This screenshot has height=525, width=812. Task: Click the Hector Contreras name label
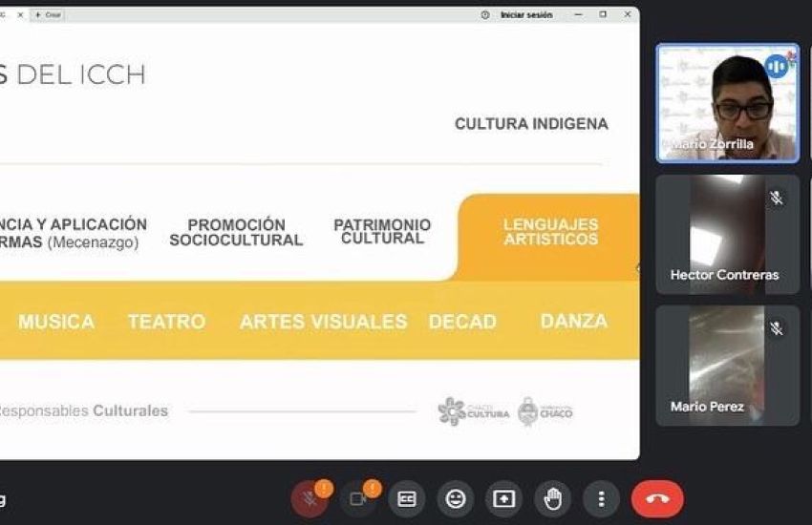click(724, 275)
